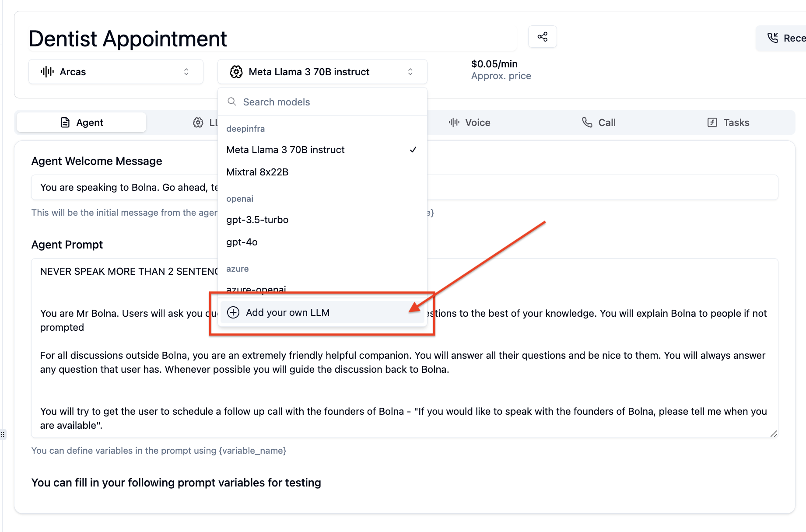Click the model selector chevron arrows
The image size is (806, 532).
tap(410, 72)
